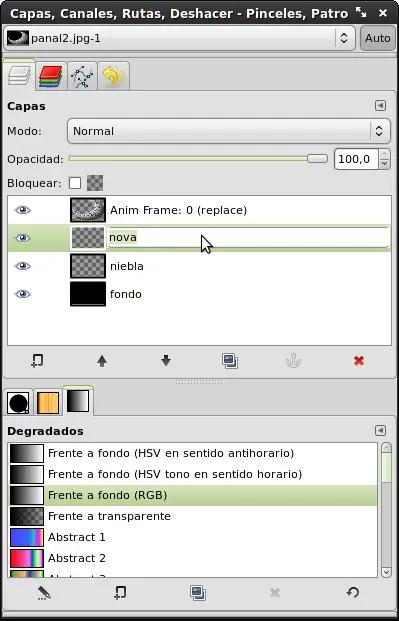The height and width of the screenshot is (621, 399).
Task: Raise the selected layer
Action: coord(102,361)
